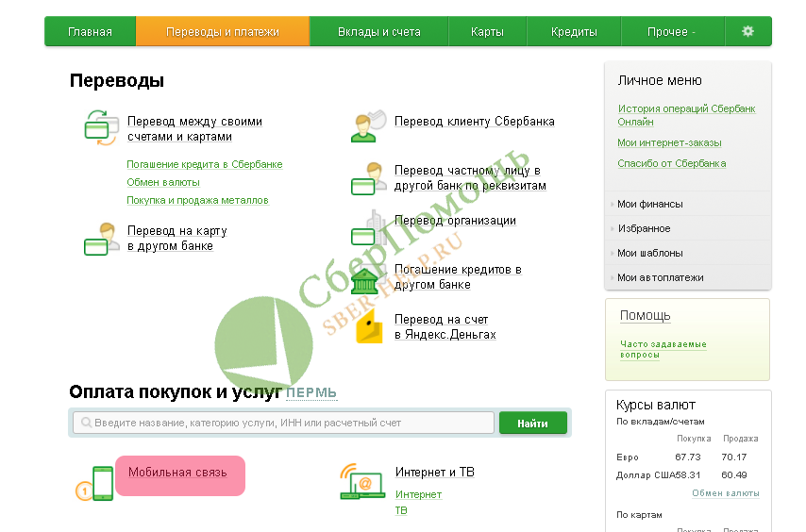
Task: Open the Кредиты tab
Action: click(574, 31)
